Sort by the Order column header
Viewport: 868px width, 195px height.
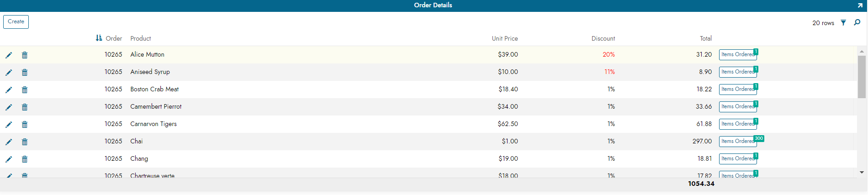click(x=113, y=38)
